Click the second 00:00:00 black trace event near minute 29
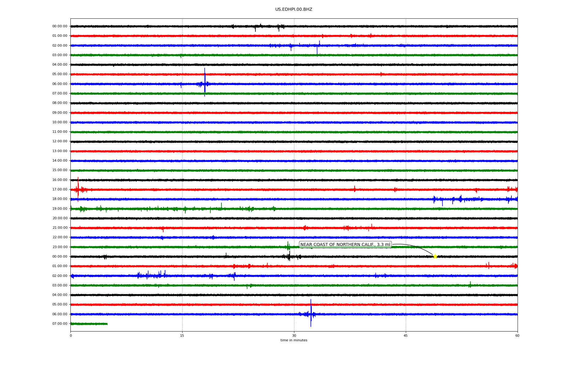 289,256
